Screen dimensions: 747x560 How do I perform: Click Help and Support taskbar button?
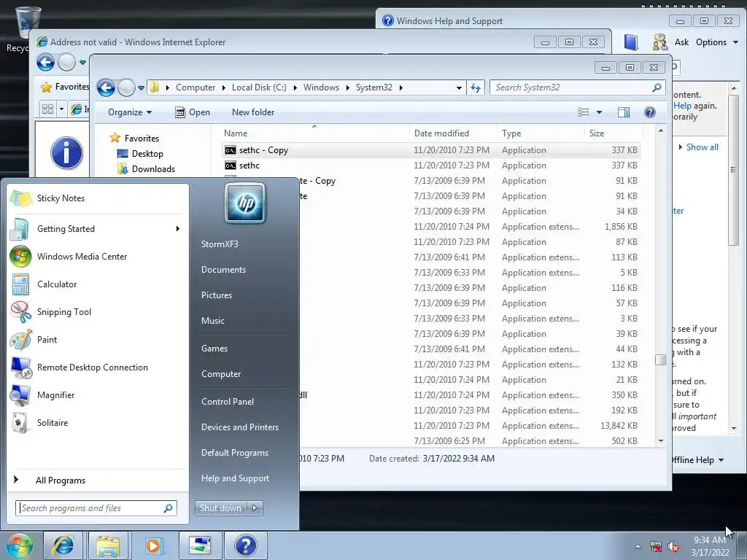tap(246, 545)
